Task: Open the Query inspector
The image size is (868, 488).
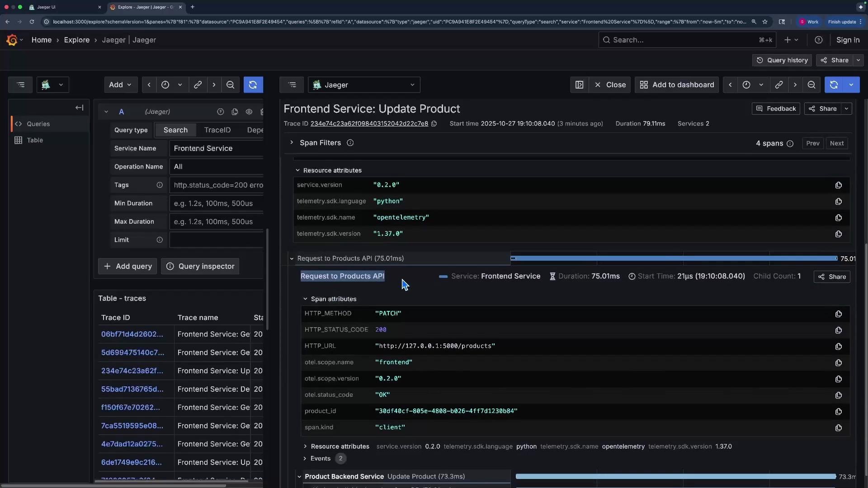Action: click(200, 267)
